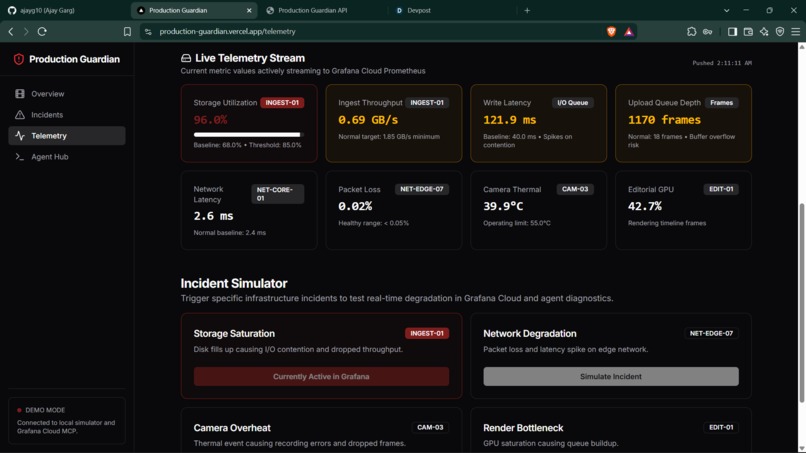Image resolution: width=806 pixels, height=453 pixels.
Task: Navigate to Overview in sidebar
Action: (x=67, y=94)
